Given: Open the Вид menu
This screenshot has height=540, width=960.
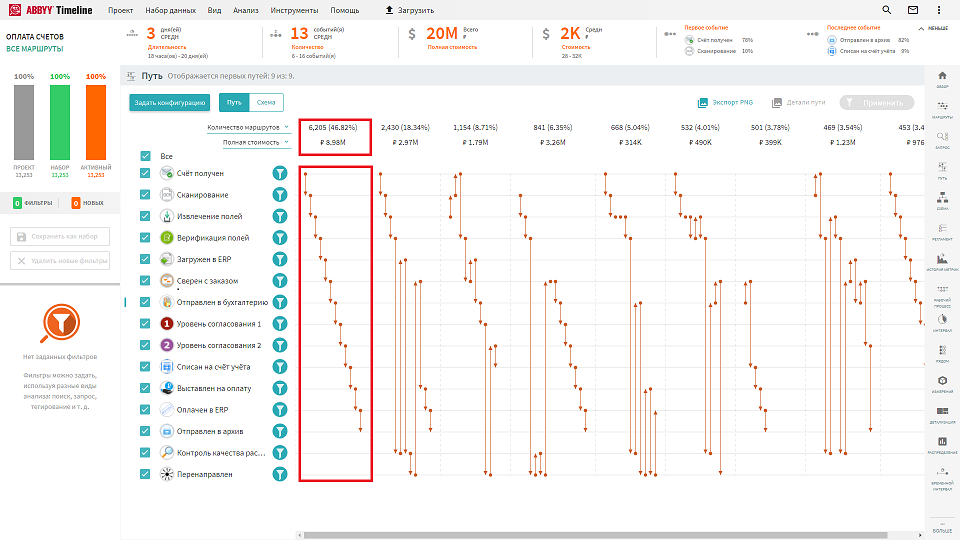Looking at the screenshot, I should click(214, 10).
